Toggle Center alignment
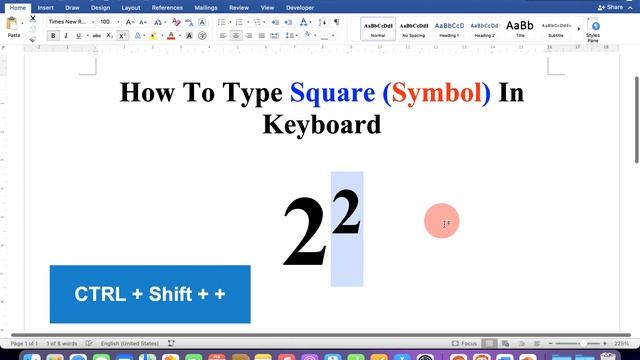 pyautogui.click(x=236, y=36)
